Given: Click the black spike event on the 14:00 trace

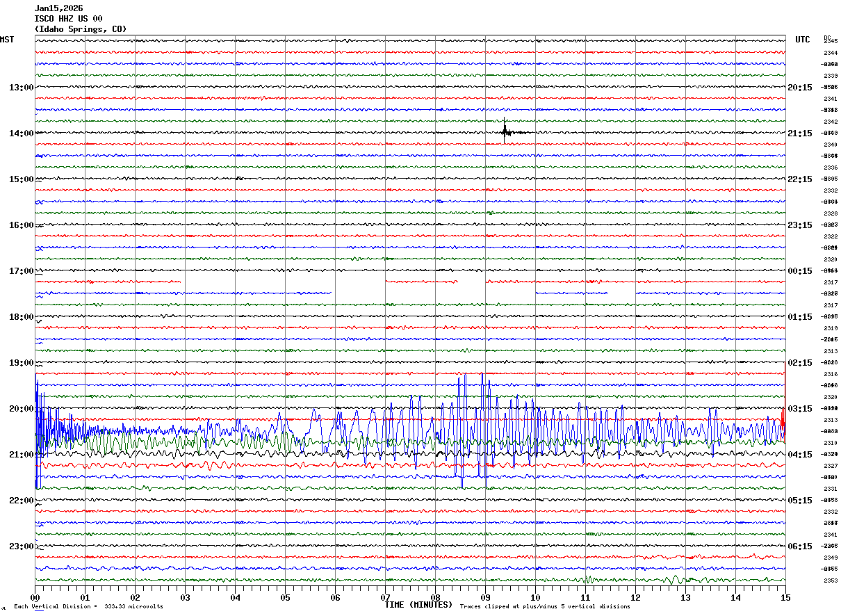Looking at the screenshot, I should 506,131.
